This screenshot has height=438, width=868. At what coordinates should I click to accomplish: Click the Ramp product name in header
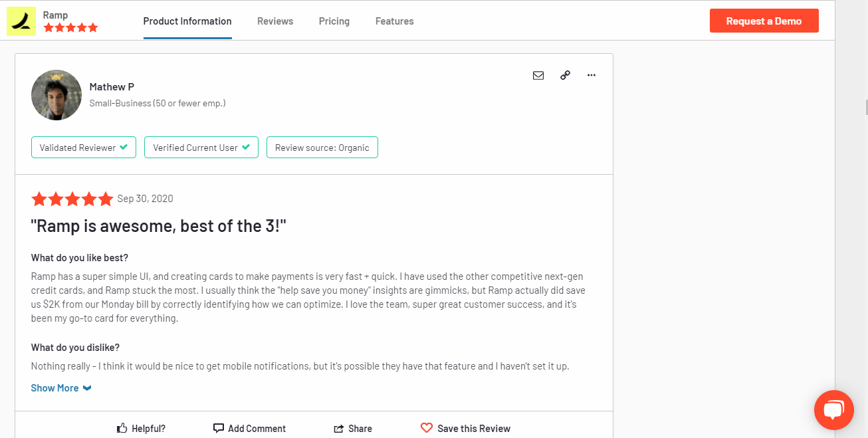click(55, 15)
